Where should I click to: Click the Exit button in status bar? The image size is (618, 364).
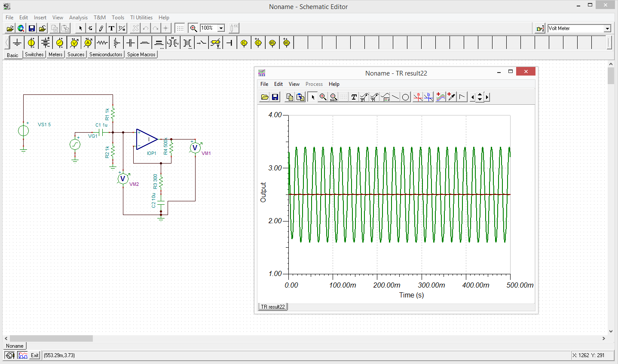tap(34, 355)
